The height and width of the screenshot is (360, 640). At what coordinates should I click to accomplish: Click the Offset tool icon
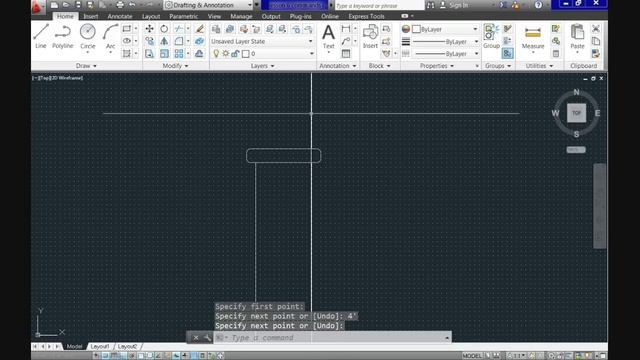(200, 53)
